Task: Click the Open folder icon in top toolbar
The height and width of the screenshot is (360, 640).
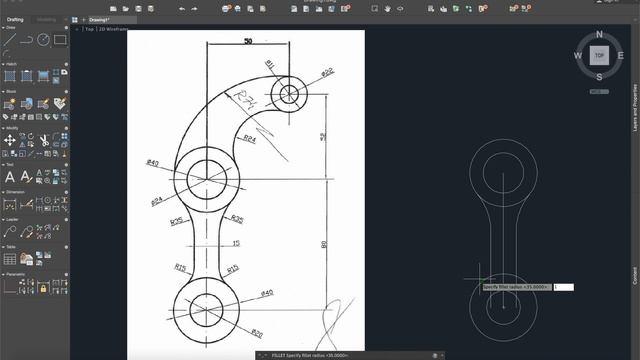Action: click(126, 9)
